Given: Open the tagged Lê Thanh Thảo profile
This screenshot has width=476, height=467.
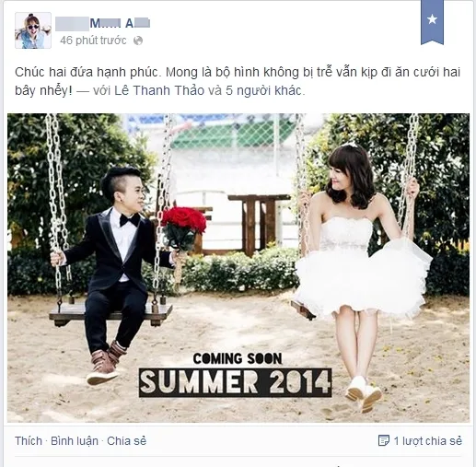Looking at the screenshot, I should [x=159, y=90].
